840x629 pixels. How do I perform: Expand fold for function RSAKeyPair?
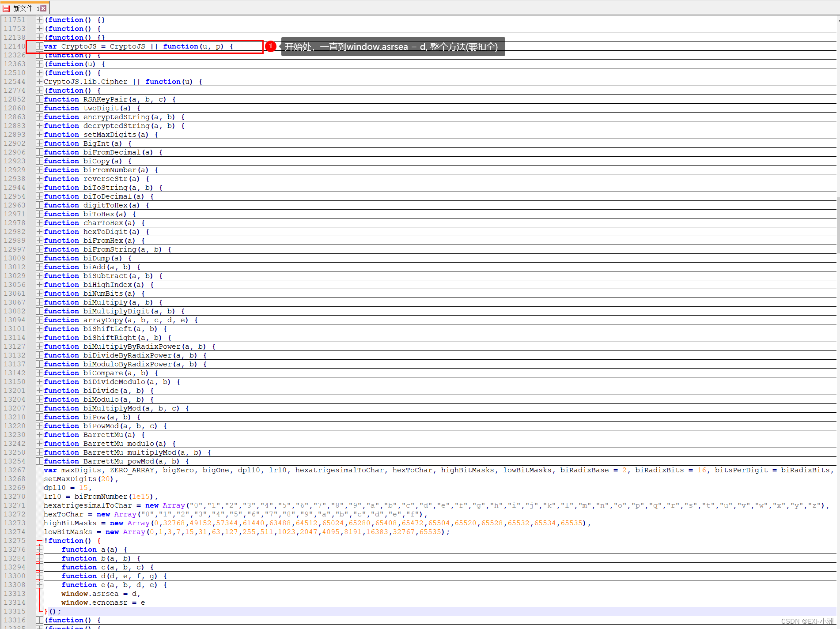click(x=39, y=99)
